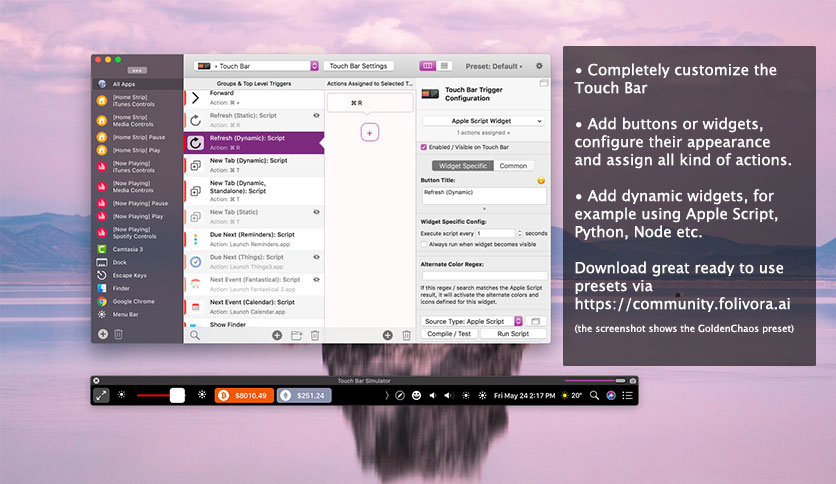This screenshot has height=484, width=836.
Task: Toggle eye icon on Next Event (Fantastical) row
Action: (316, 279)
